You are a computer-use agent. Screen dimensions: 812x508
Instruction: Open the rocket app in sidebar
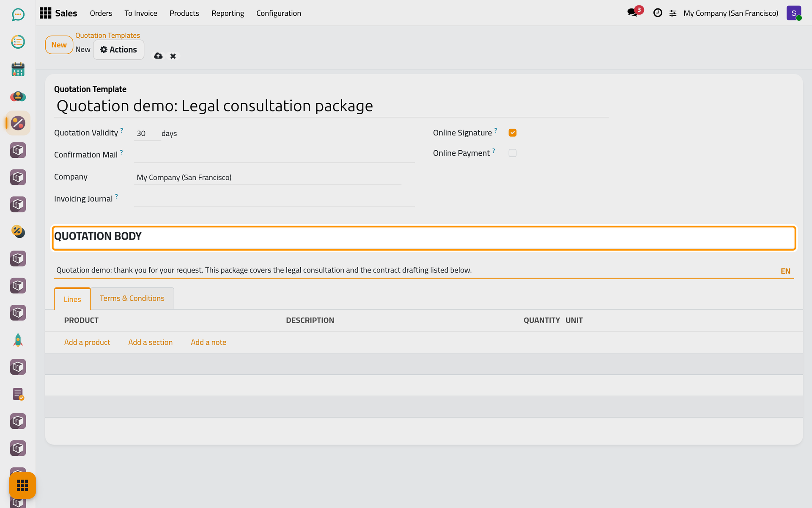click(18, 340)
